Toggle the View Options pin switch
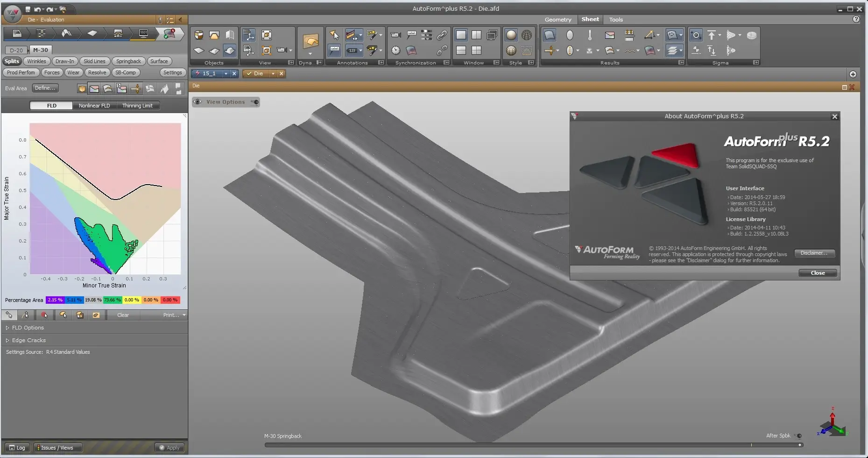Image resolution: width=868 pixels, height=458 pixels. [x=254, y=102]
